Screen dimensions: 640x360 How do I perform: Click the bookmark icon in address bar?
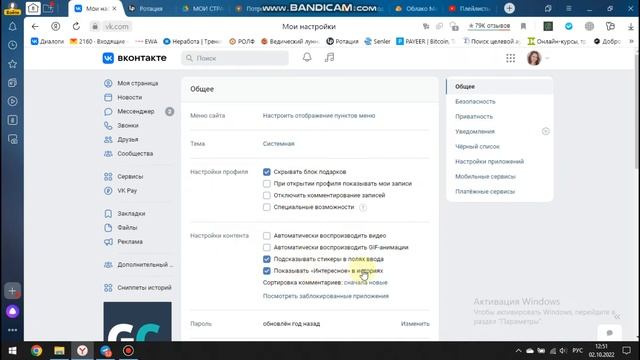click(523, 27)
